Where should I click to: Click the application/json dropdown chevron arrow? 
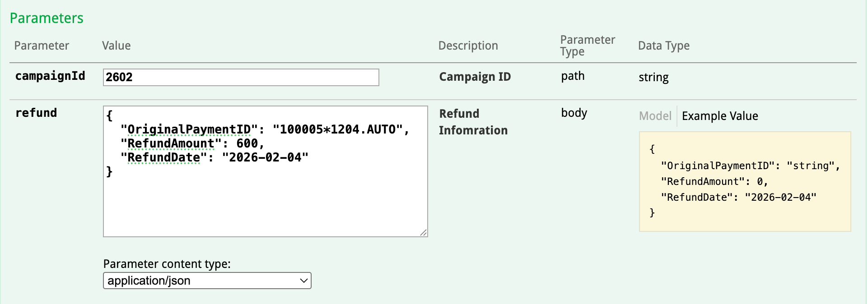click(x=304, y=281)
